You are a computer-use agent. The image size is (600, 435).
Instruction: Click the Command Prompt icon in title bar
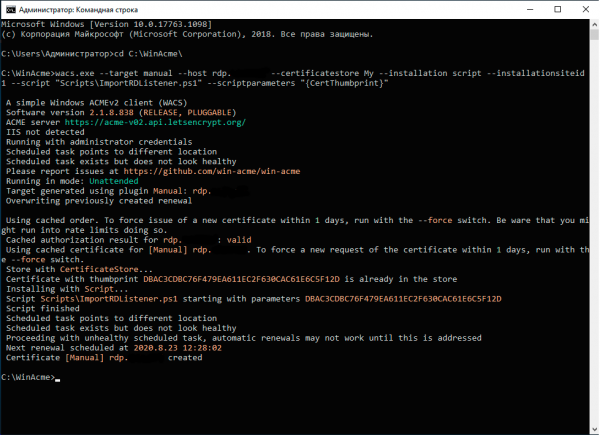click(x=9, y=9)
